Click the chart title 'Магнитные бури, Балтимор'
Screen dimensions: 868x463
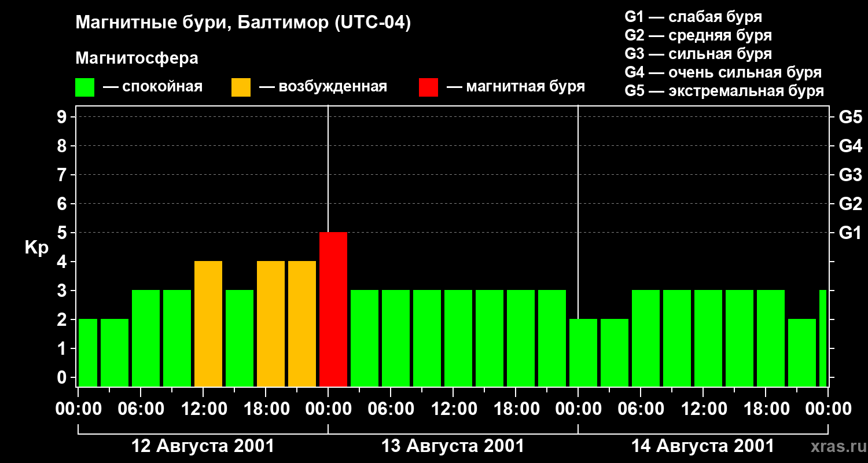pyautogui.click(x=243, y=23)
